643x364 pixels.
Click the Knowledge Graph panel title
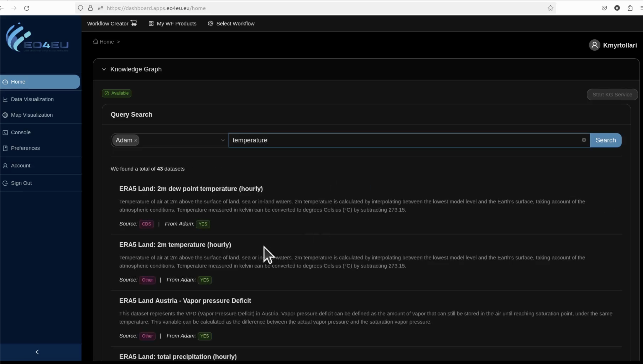pyautogui.click(x=136, y=69)
